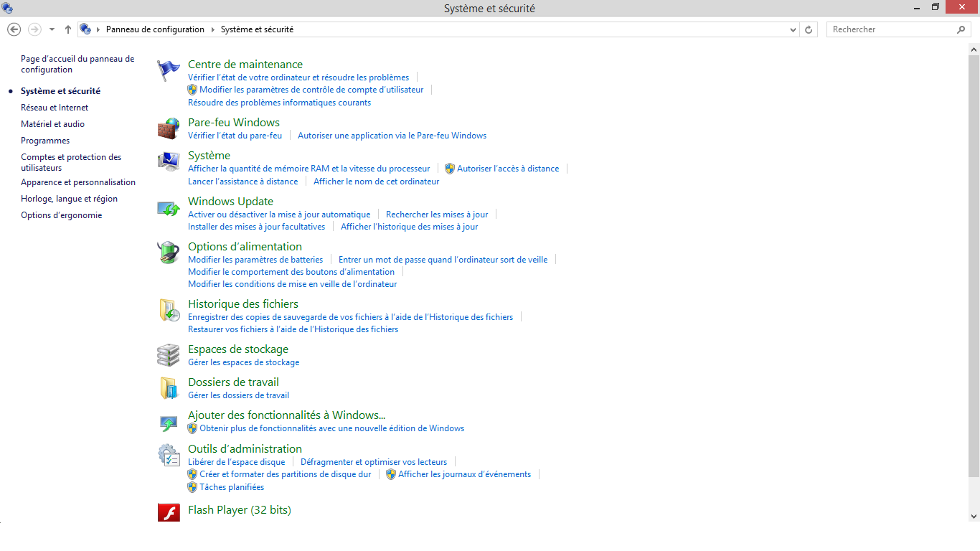Click the Flash Player red icon
980x551 pixels.
point(169,512)
